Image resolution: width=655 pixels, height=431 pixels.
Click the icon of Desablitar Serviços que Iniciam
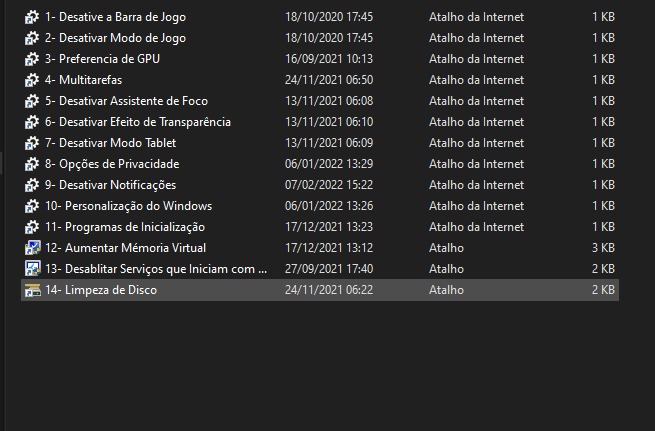click(32, 269)
